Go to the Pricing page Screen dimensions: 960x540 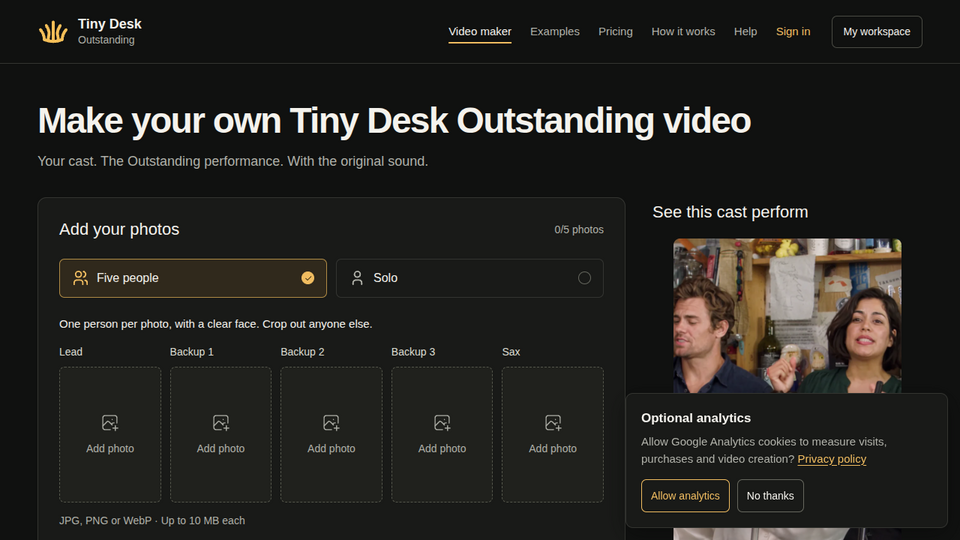pyautogui.click(x=615, y=32)
